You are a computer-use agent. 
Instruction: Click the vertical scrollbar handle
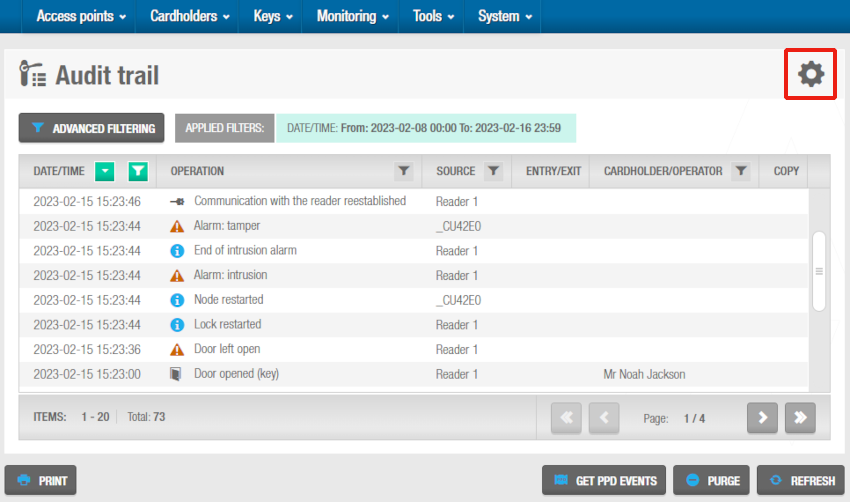[819, 271]
